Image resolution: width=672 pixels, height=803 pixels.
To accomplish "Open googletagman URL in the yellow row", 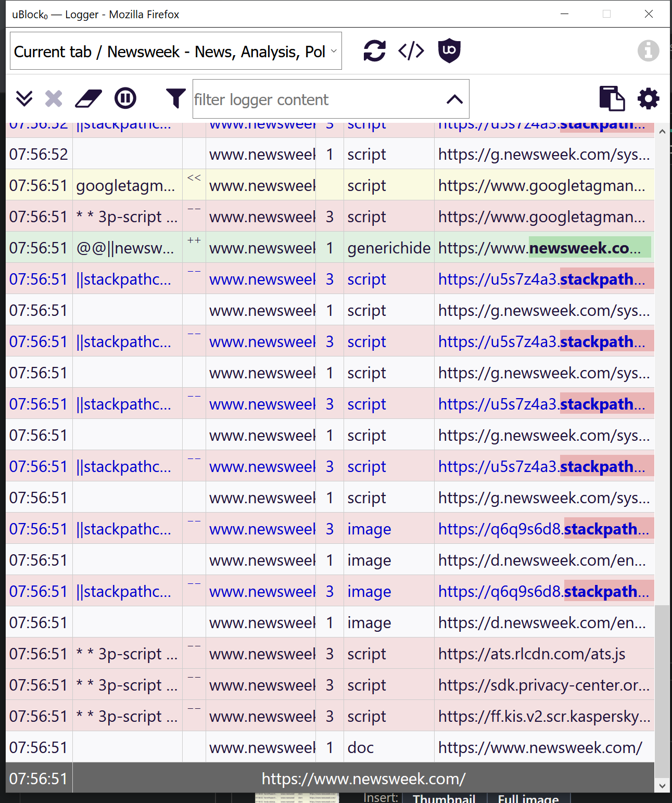I will pyautogui.click(x=544, y=185).
